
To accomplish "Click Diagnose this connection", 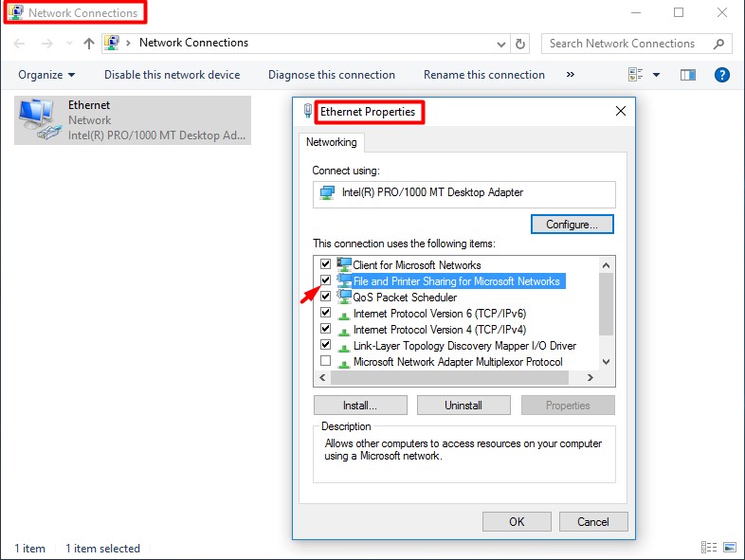I will 331,75.
